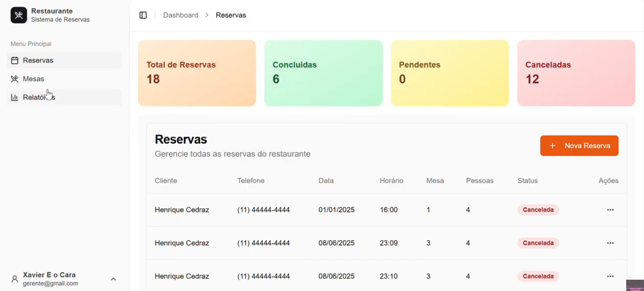Viewport: 644px width, 291px height.
Task: Click the date 01/01/2025
Action: [x=336, y=210]
